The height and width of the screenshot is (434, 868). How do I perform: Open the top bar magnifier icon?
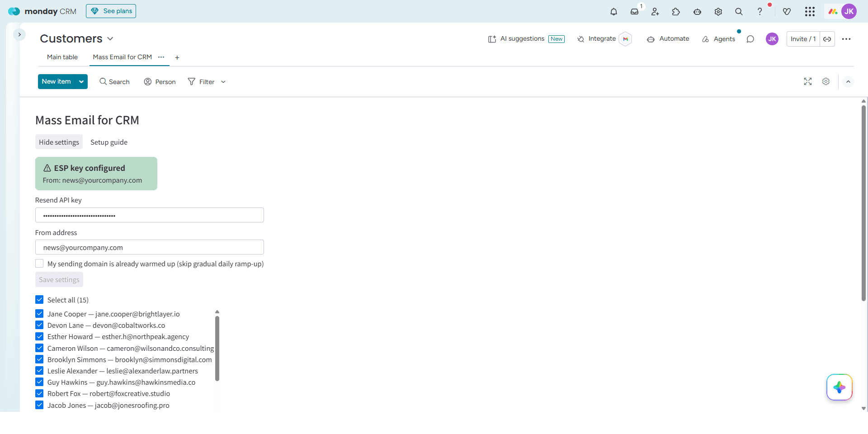739,12
